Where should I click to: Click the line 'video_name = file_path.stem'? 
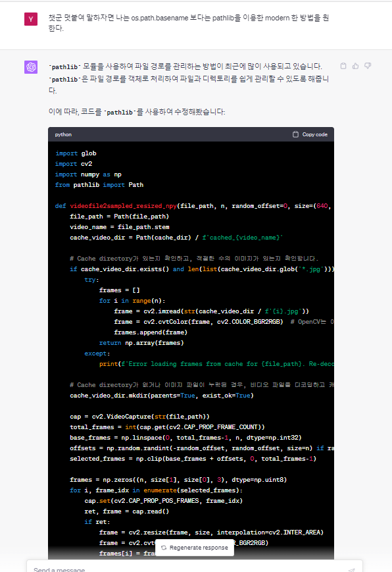[x=120, y=227]
